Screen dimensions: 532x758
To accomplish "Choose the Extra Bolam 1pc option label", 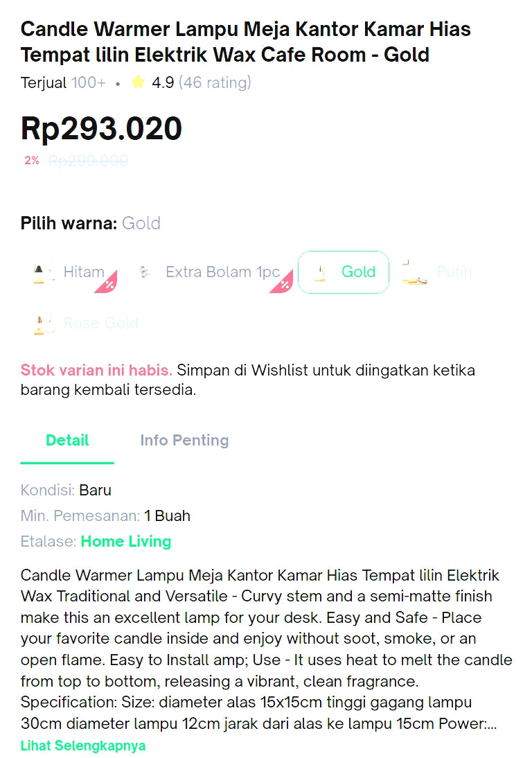I will pos(222,272).
